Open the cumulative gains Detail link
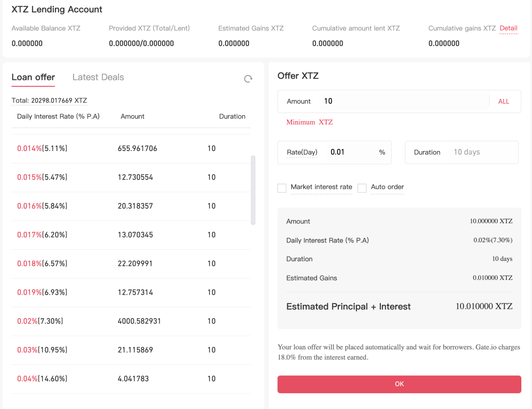The width and height of the screenshot is (532, 409). coord(508,28)
